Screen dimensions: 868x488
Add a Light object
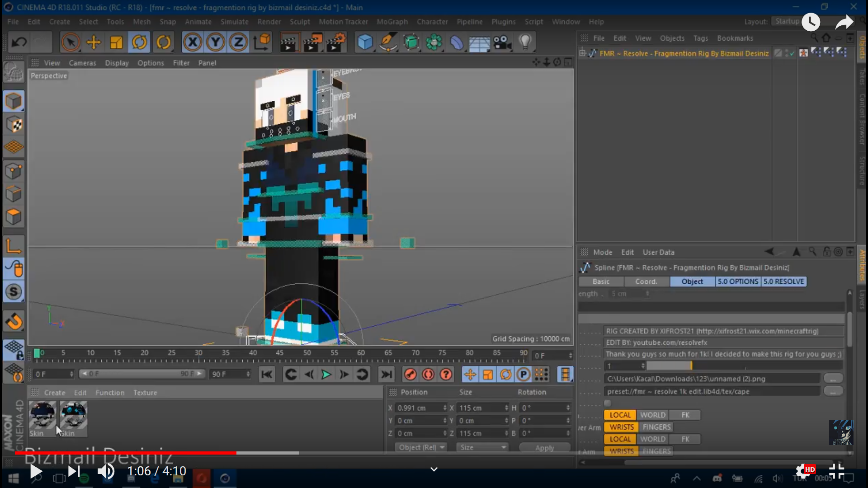click(x=525, y=42)
